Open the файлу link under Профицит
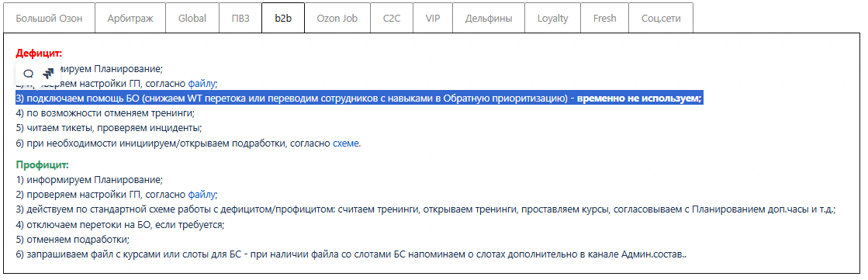Screen dimensions: 868x280 click(x=202, y=195)
